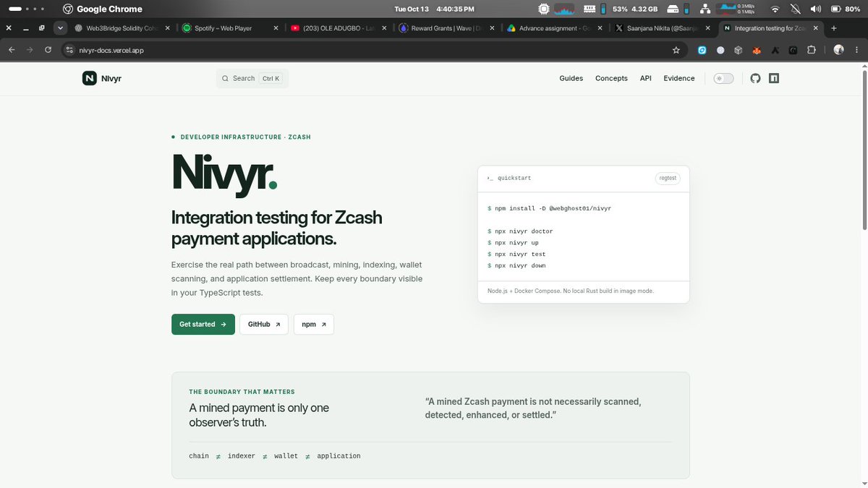Screen dimensions: 868x488
Task: Click the volume speaker icon in system bar
Action: pyautogui.click(x=816, y=9)
